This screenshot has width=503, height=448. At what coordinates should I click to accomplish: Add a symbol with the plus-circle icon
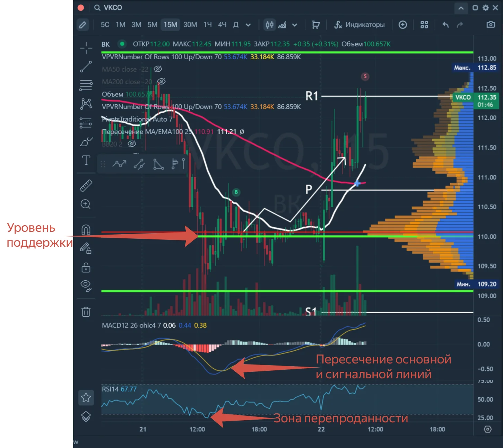[x=402, y=25]
